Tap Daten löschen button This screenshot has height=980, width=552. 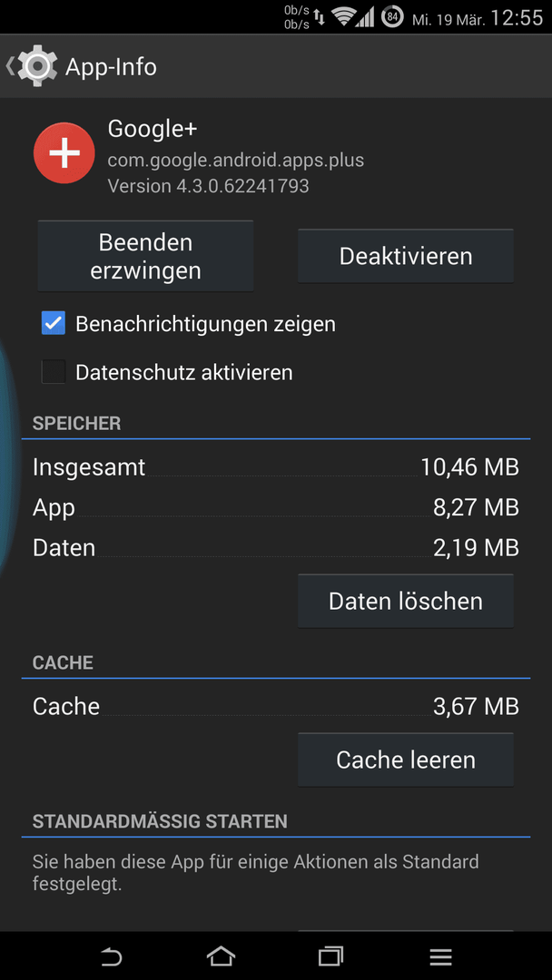pos(406,602)
